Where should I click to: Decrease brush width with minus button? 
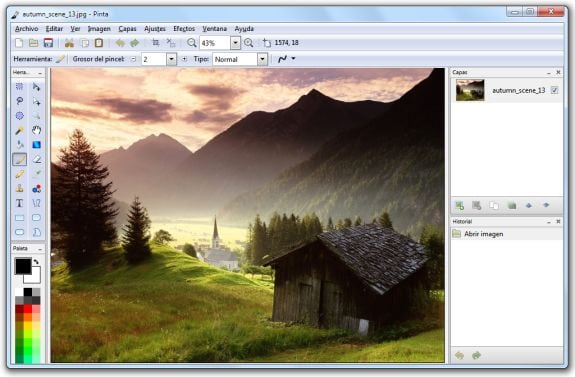[133, 59]
